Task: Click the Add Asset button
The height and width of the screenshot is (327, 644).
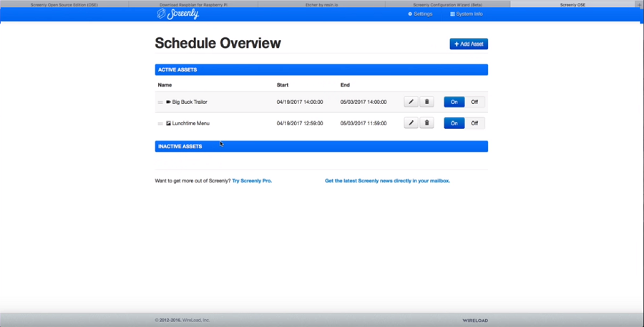Action: coord(469,44)
